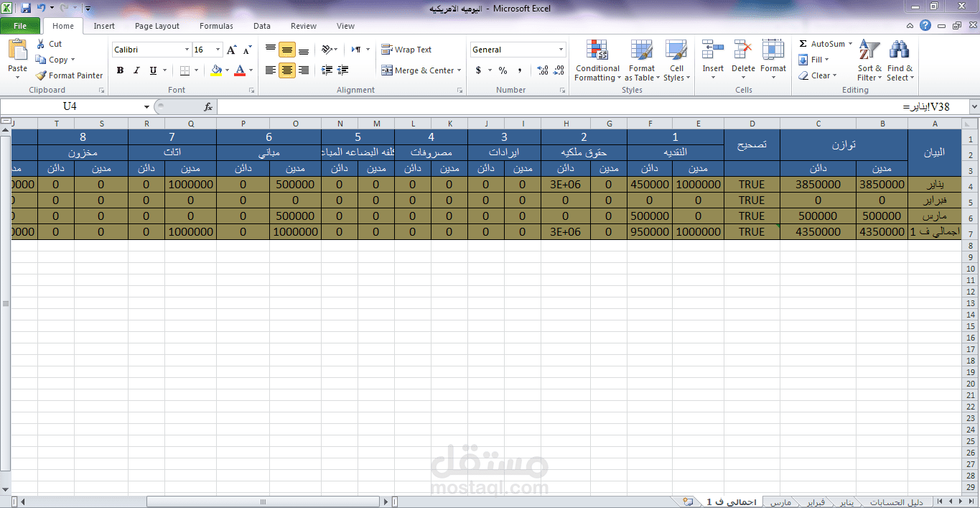The width and height of the screenshot is (980, 508).
Task: Open the General number format combo box
Action: pyautogui.click(x=518, y=50)
